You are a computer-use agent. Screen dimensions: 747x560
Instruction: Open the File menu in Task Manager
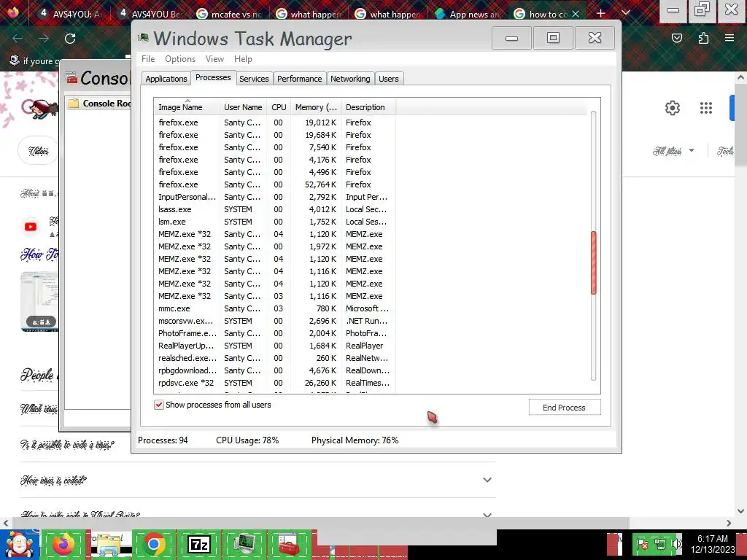point(148,59)
